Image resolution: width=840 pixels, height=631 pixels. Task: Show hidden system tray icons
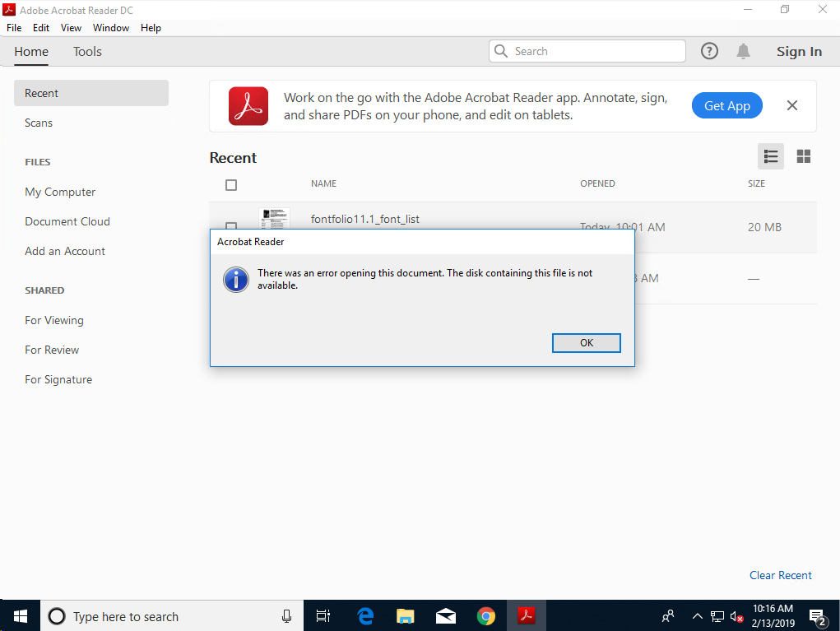(x=697, y=616)
